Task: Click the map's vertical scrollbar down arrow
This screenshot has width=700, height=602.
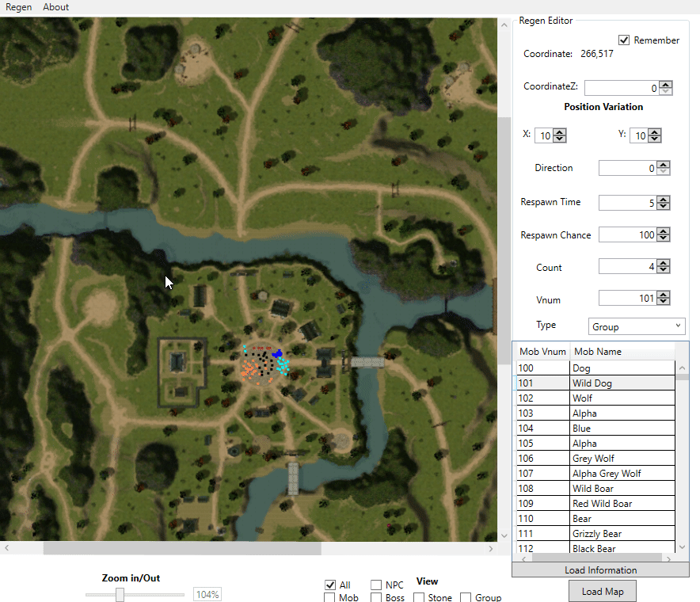Action: [504, 536]
